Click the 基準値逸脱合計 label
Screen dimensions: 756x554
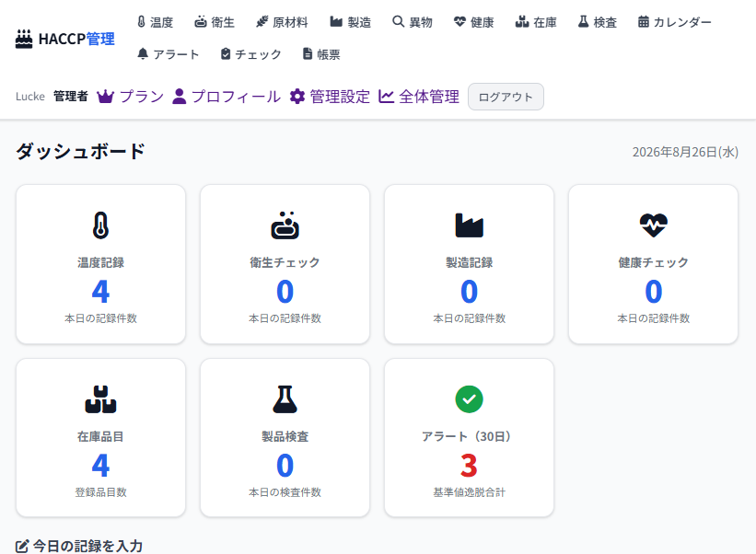[469, 492]
